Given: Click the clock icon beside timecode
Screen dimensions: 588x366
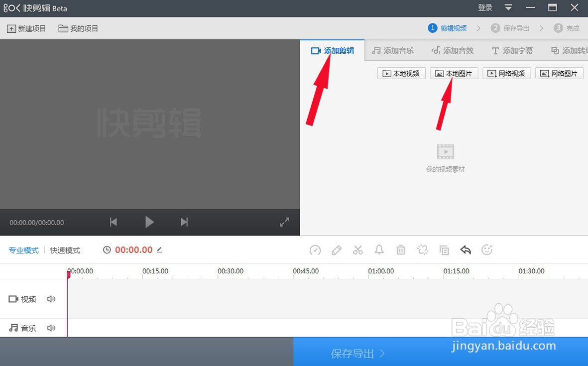Looking at the screenshot, I should [x=107, y=250].
